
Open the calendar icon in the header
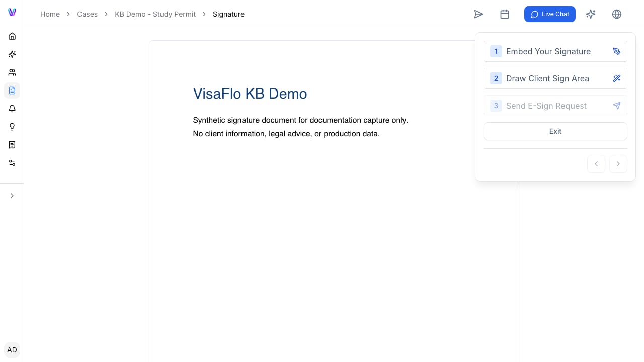505,14
